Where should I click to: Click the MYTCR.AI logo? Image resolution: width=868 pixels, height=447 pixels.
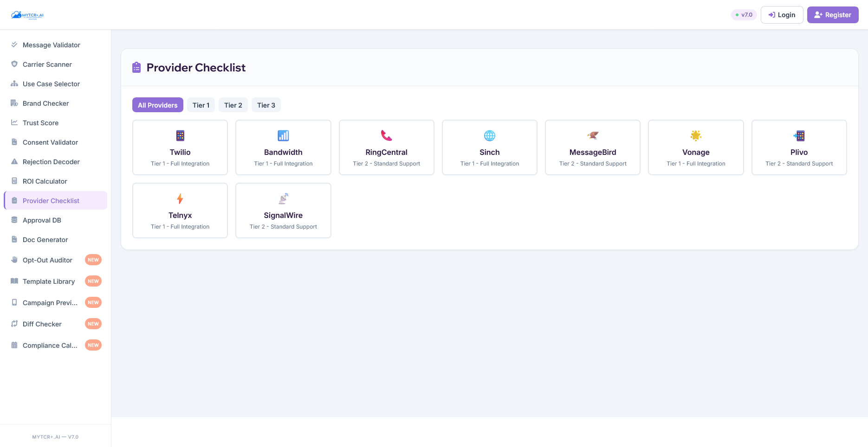point(27,15)
